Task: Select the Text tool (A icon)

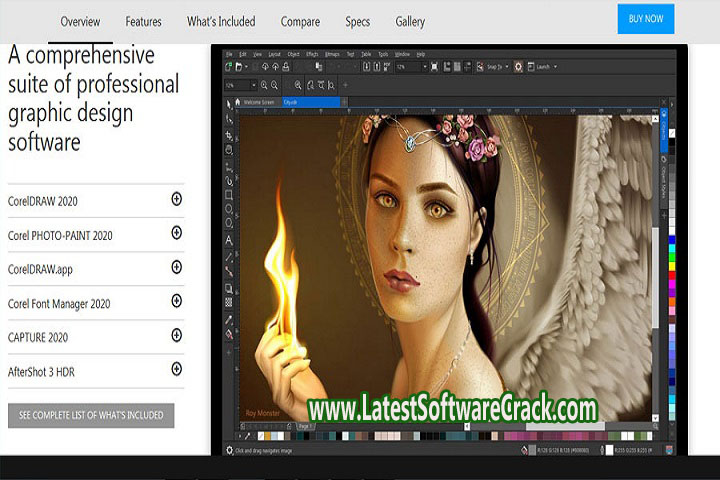Action: [x=229, y=240]
